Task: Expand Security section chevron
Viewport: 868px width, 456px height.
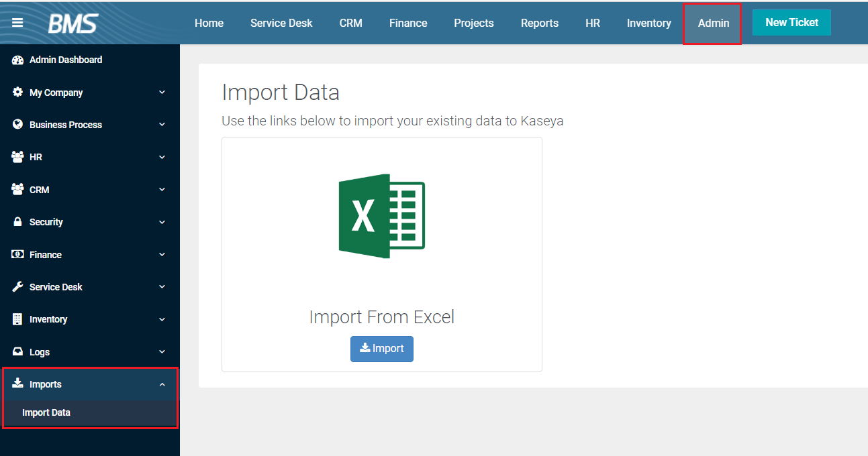Action: (162, 222)
